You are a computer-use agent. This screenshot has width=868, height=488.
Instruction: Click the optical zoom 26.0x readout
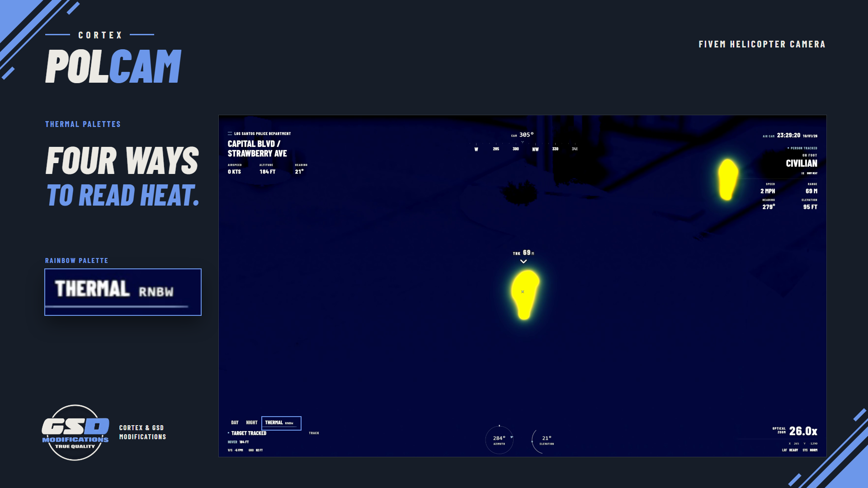click(803, 431)
